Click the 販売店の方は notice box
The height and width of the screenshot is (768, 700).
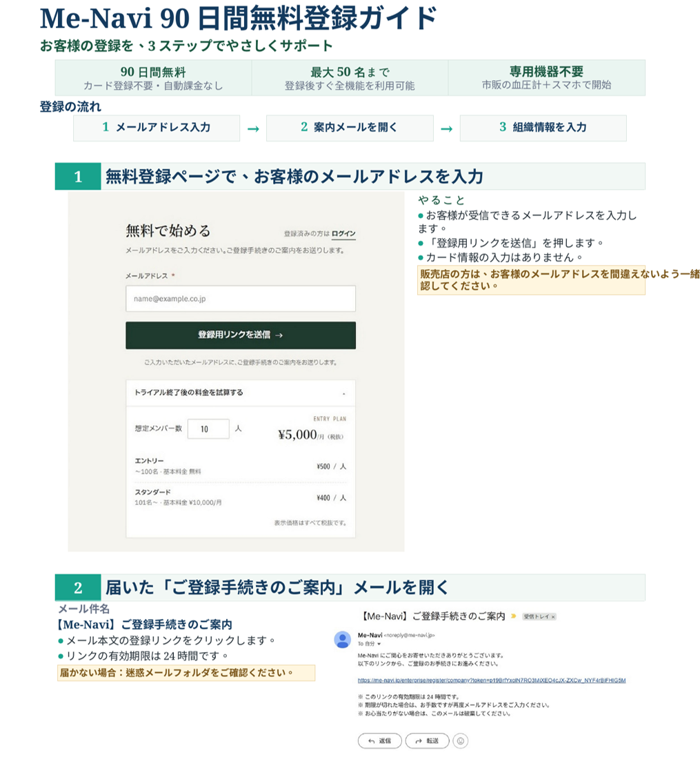point(531,280)
